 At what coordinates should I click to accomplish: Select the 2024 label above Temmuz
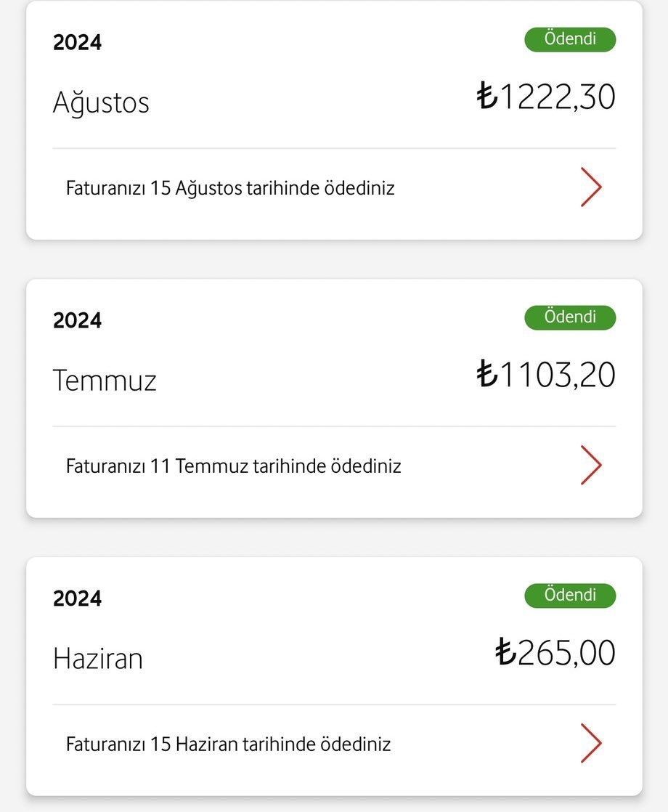pos(77,320)
